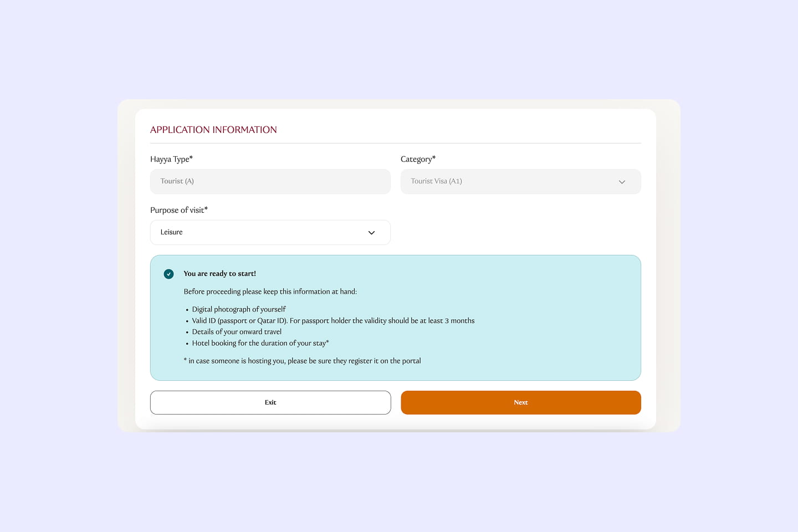The width and height of the screenshot is (798, 532).
Task: Click the 'You are ready to start!' title
Action: coord(219,274)
